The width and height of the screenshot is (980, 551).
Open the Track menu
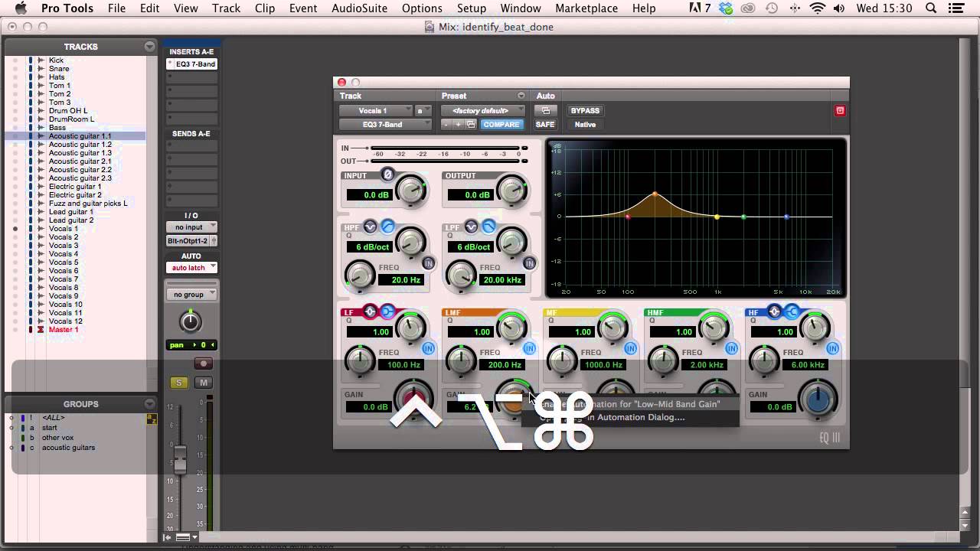point(226,8)
